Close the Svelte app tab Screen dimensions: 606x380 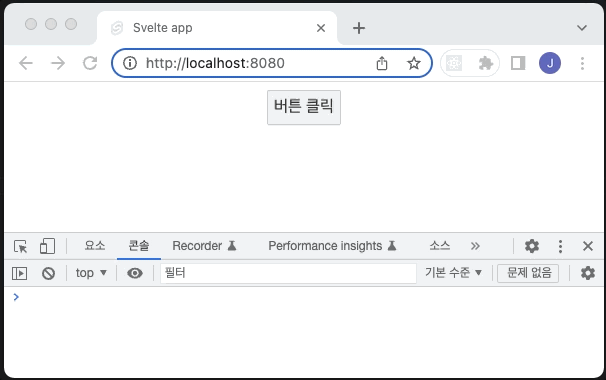coord(321,28)
